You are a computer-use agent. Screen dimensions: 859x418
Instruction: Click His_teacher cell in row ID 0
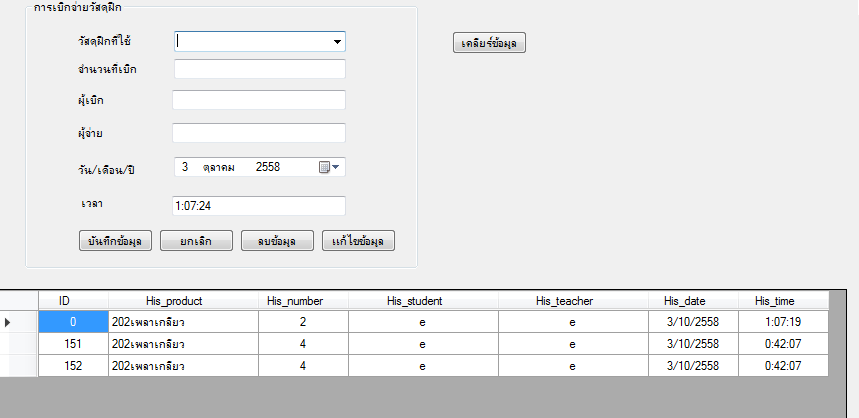574,322
